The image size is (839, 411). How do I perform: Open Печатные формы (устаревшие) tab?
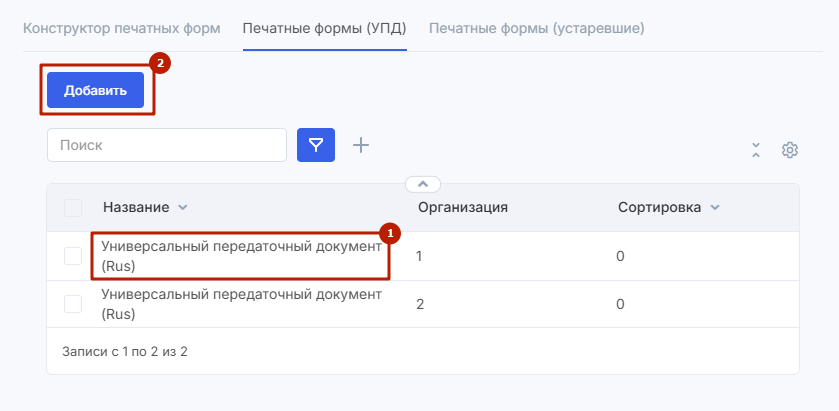point(536,27)
